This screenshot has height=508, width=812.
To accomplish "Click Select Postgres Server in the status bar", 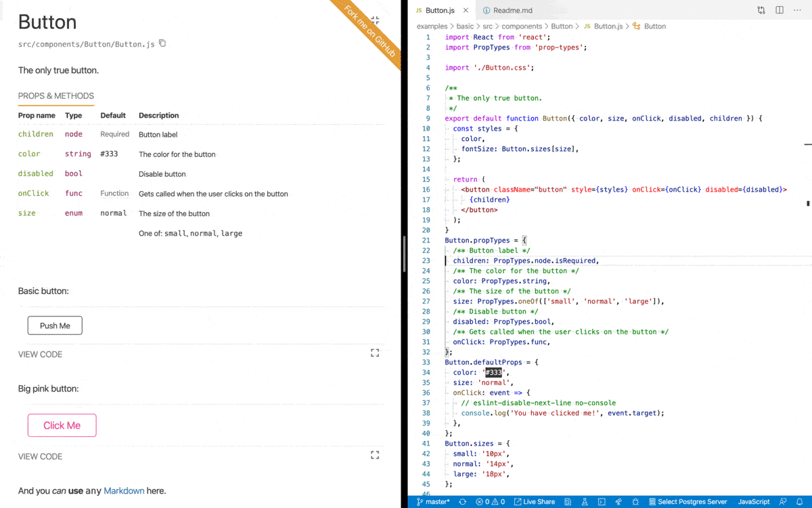I will click(687, 501).
